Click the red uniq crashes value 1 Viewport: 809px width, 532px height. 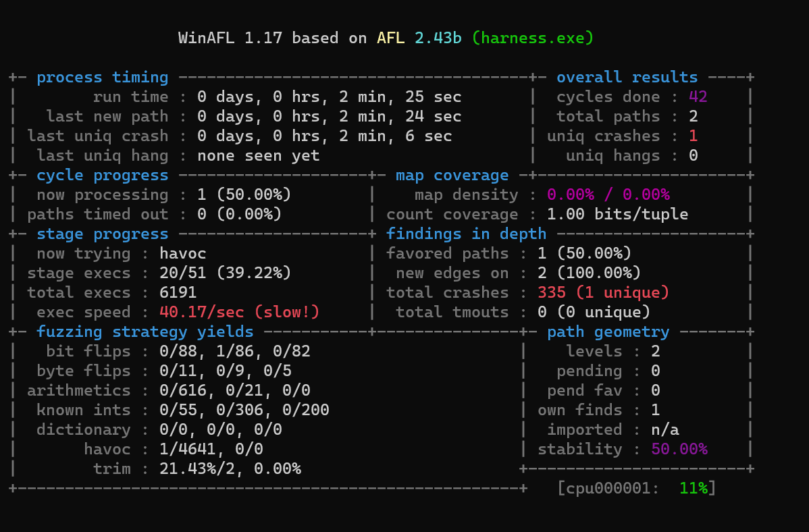click(694, 136)
